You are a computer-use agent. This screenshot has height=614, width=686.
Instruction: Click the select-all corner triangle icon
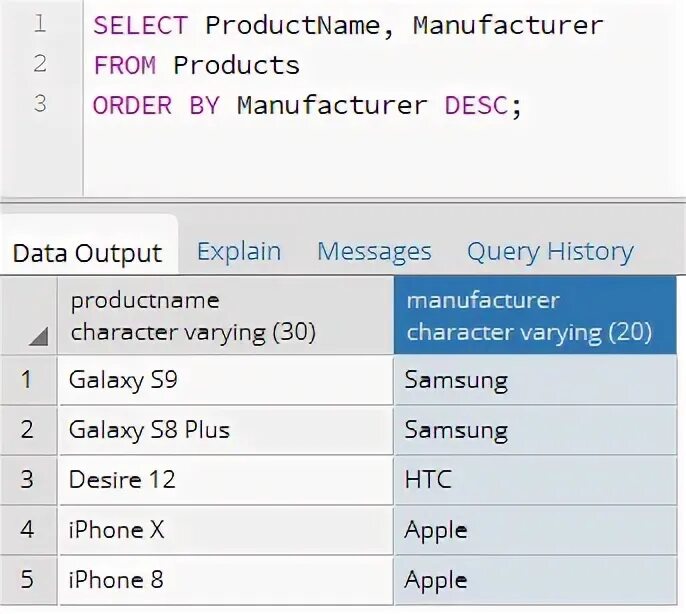coord(38,336)
